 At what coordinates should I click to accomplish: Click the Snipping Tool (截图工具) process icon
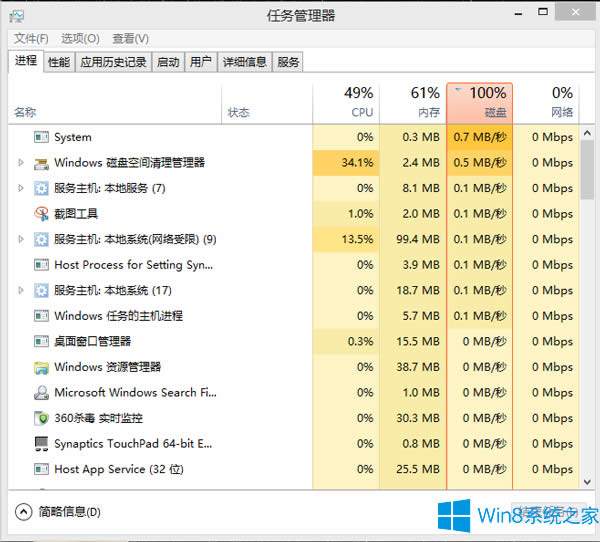[41, 214]
